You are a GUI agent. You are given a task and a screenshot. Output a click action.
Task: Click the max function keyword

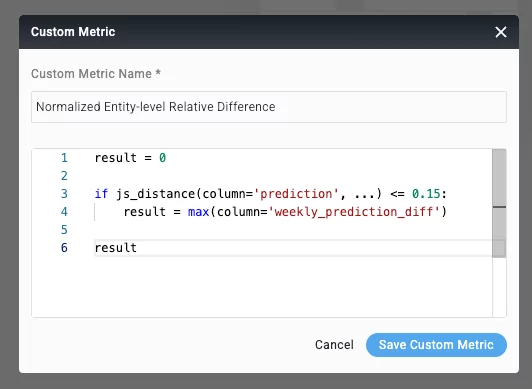point(198,212)
